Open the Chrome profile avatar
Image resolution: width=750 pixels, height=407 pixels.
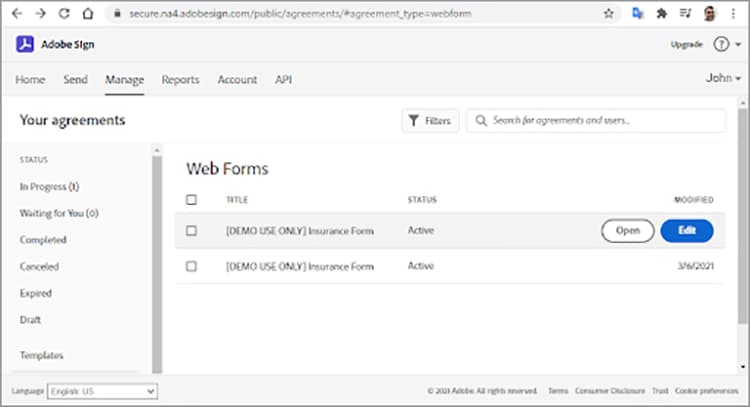(x=710, y=13)
